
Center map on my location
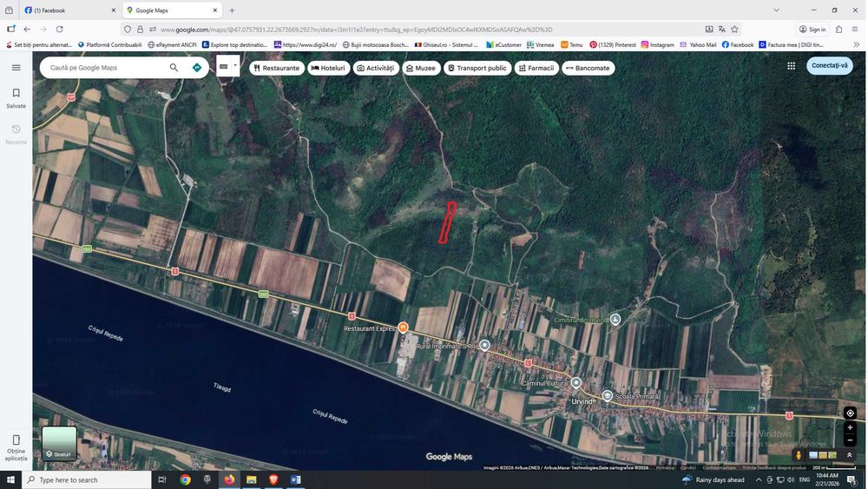[850, 413]
